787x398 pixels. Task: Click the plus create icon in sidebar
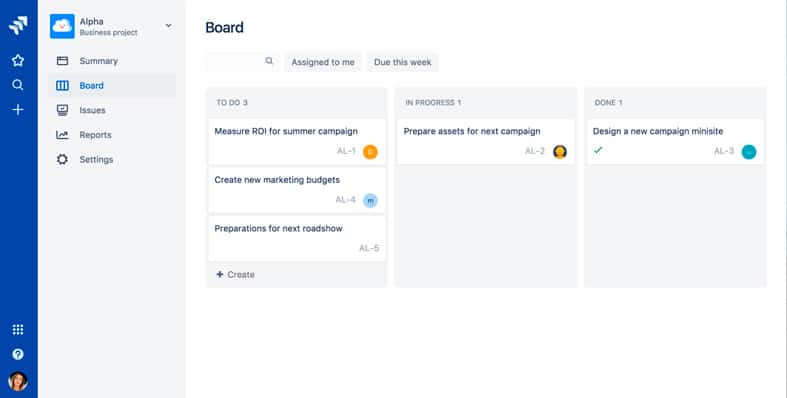tap(18, 109)
